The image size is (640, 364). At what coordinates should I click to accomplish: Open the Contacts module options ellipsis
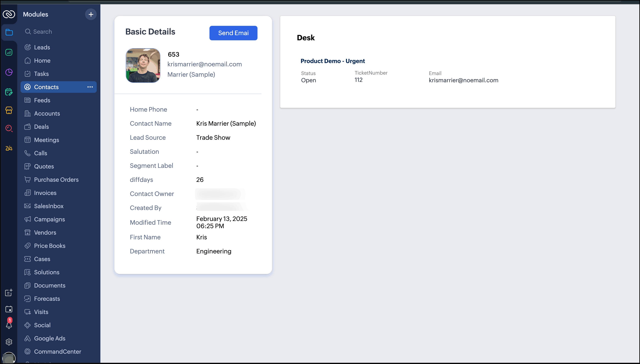[90, 87]
